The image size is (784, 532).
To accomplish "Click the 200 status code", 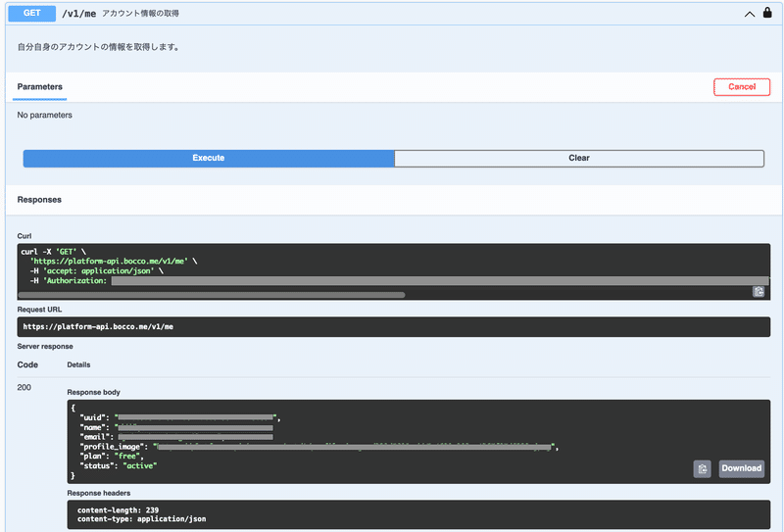I will tap(24, 388).
